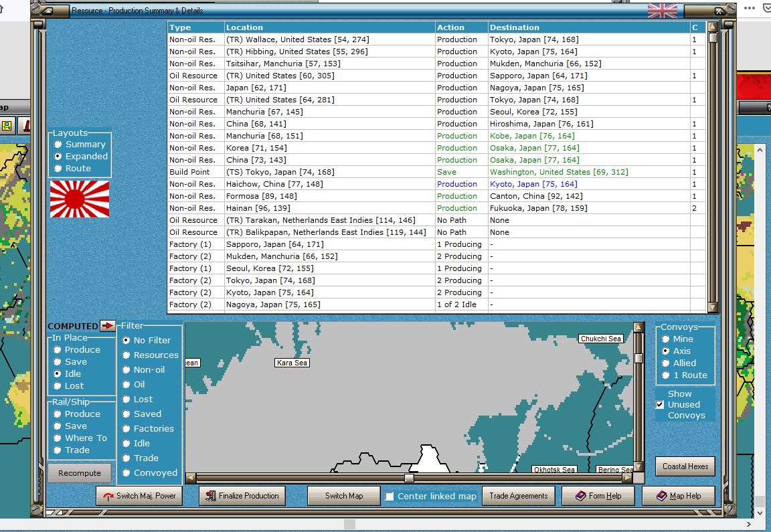Click Kara Sea label on map

pos(292,363)
